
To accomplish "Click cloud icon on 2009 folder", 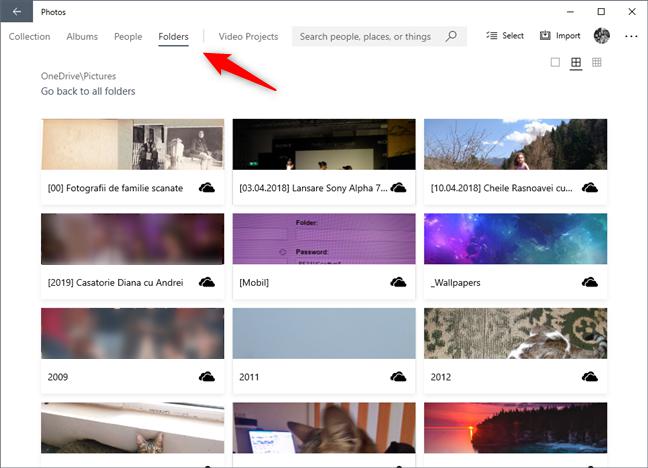I will point(207,377).
